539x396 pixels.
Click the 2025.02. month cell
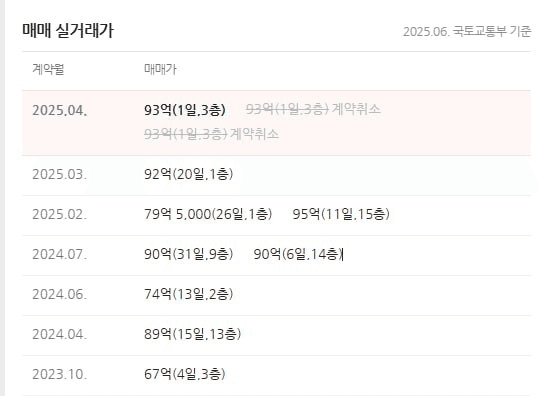[59, 214]
